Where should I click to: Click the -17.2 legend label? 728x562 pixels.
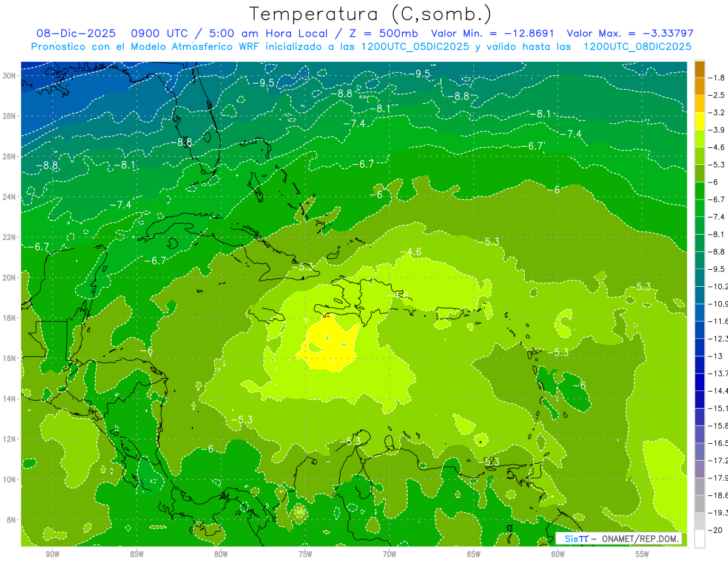click(718, 461)
